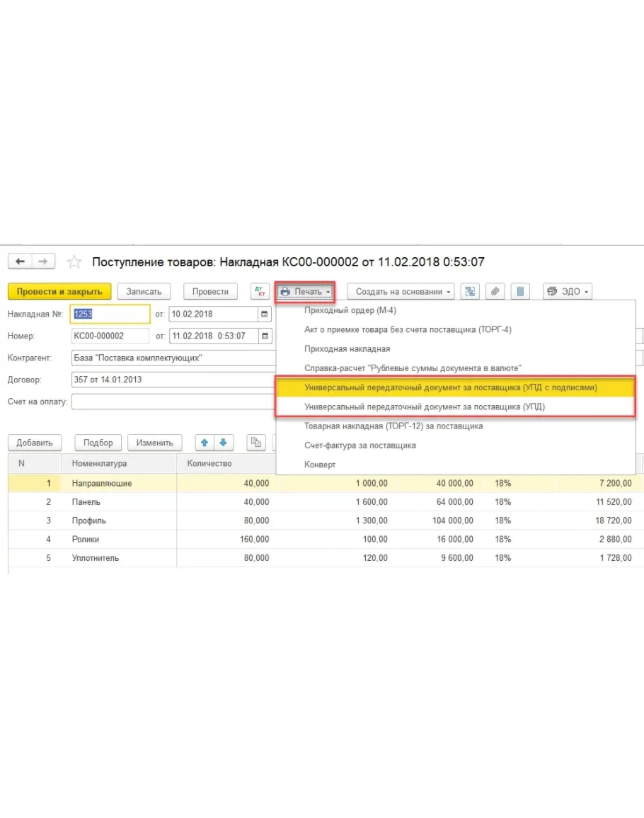Open calendar for Накладная date 10.02.2018
The image size is (644, 818).
(x=265, y=314)
